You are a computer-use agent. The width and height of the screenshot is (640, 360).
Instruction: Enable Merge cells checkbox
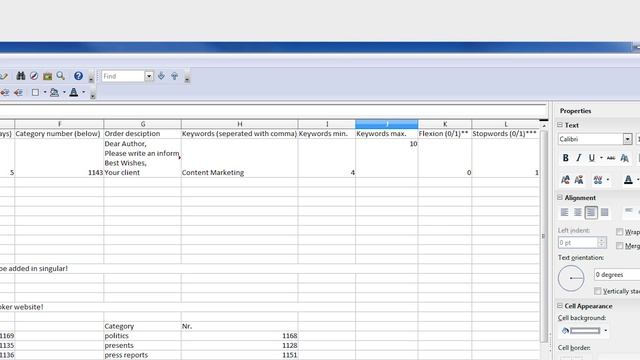620,246
